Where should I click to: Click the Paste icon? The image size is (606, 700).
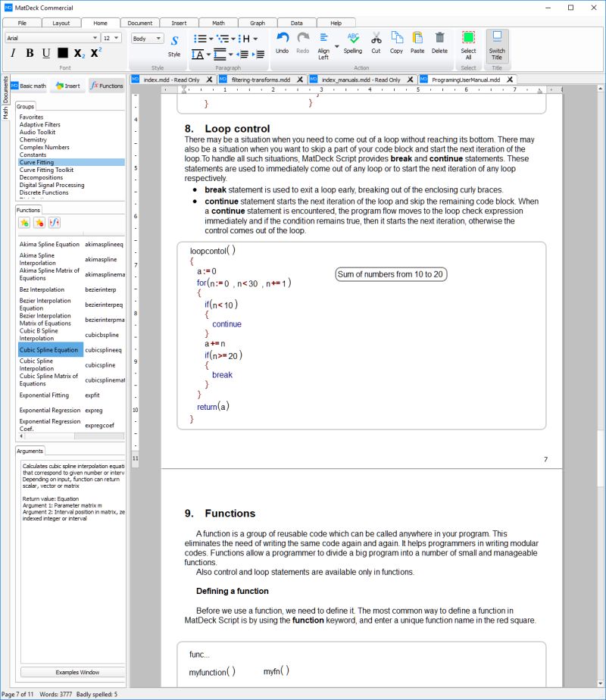417,43
